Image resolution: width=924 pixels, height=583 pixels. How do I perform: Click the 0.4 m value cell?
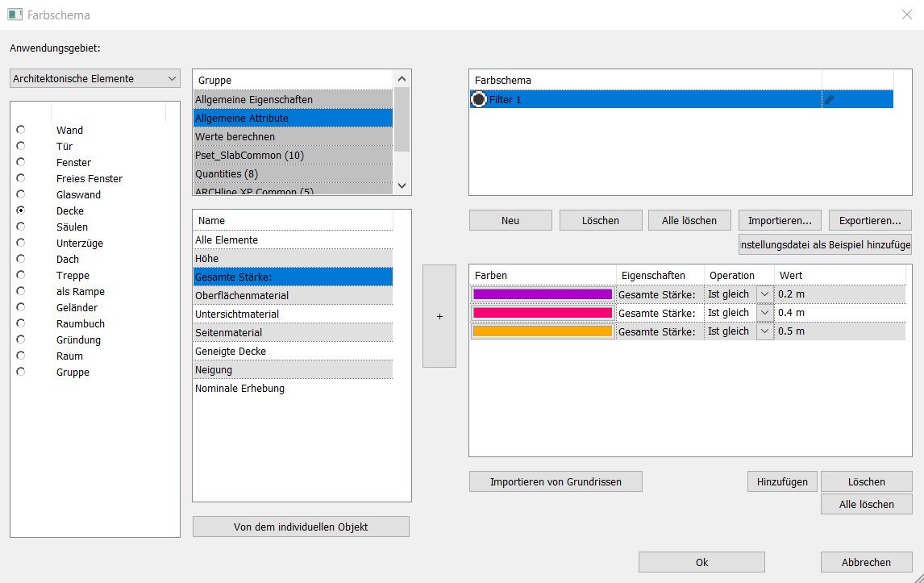click(x=840, y=312)
